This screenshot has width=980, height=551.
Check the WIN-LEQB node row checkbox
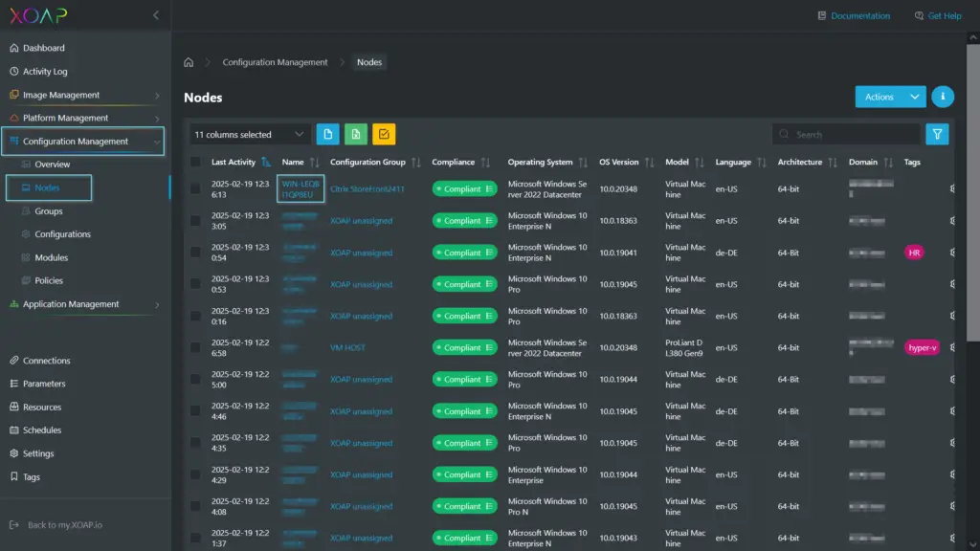tap(193, 188)
